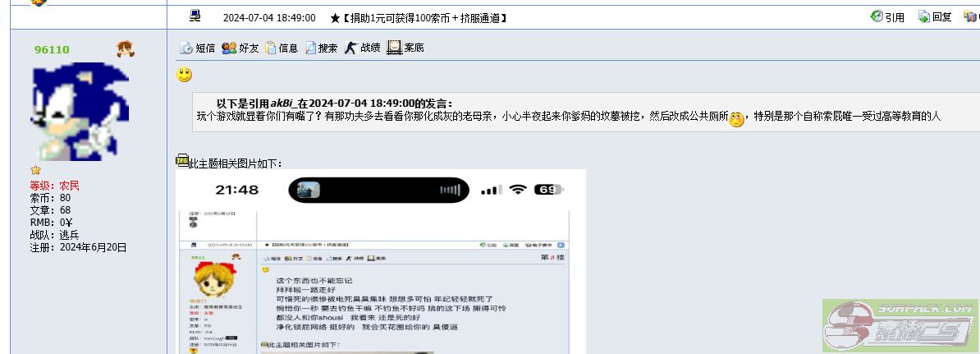This screenshot has height=354, width=980.
Task: Click the computer icon before the post timestamp
Action: [195, 16]
